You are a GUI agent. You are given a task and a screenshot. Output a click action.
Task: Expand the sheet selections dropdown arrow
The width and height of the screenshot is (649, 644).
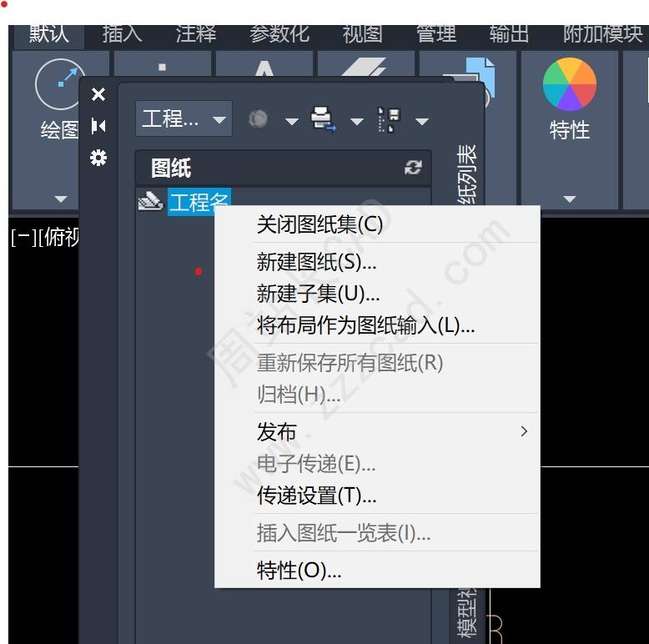(422, 121)
